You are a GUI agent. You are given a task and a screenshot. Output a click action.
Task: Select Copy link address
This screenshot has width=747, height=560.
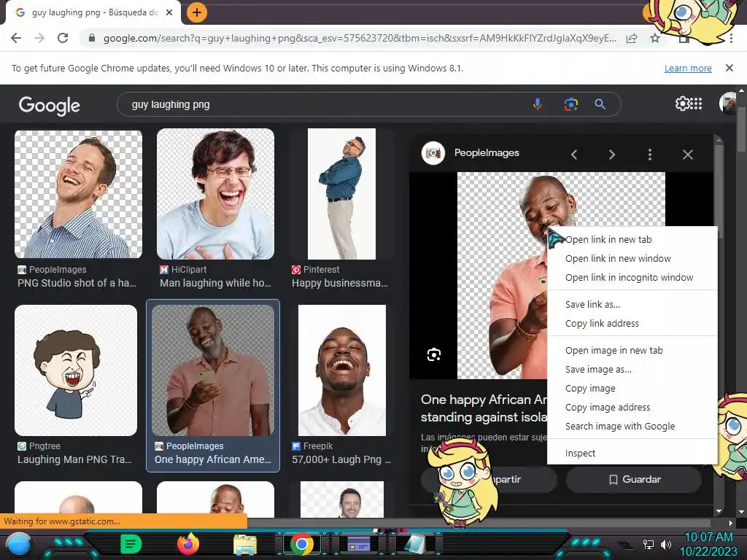632,323
